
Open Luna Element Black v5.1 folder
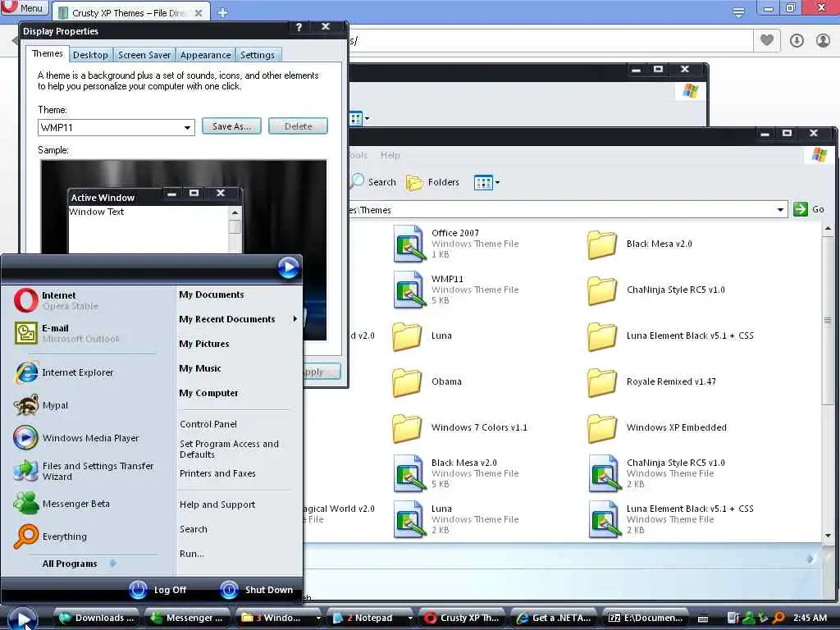(670, 336)
